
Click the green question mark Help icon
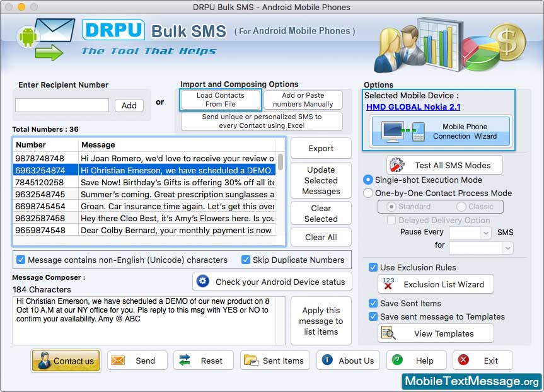397,360
